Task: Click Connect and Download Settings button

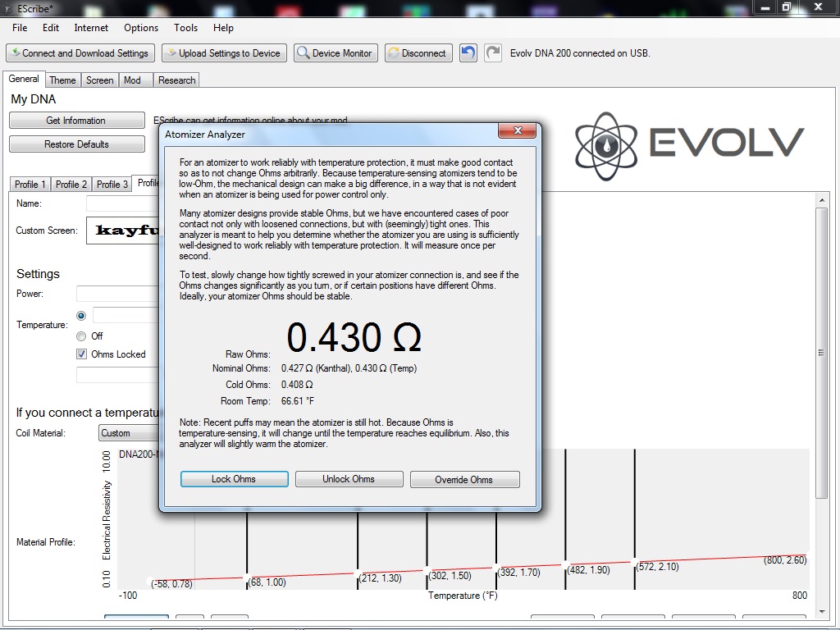Action: (x=80, y=53)
